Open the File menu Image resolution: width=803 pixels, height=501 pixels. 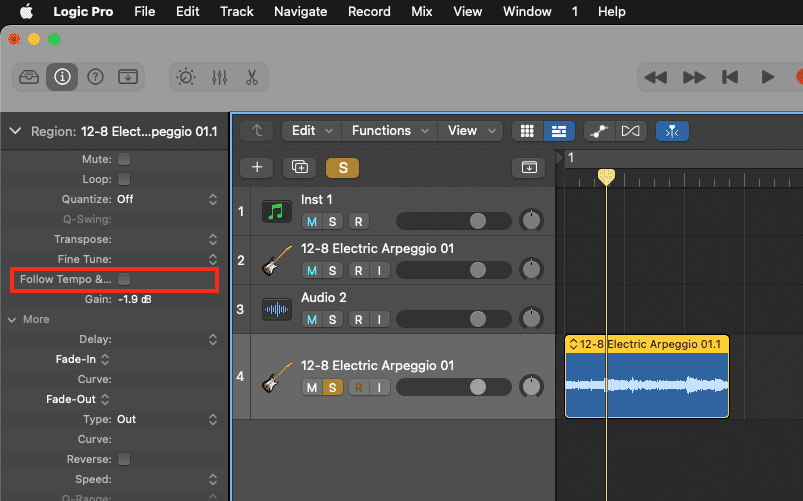click(x=144, y=11)
